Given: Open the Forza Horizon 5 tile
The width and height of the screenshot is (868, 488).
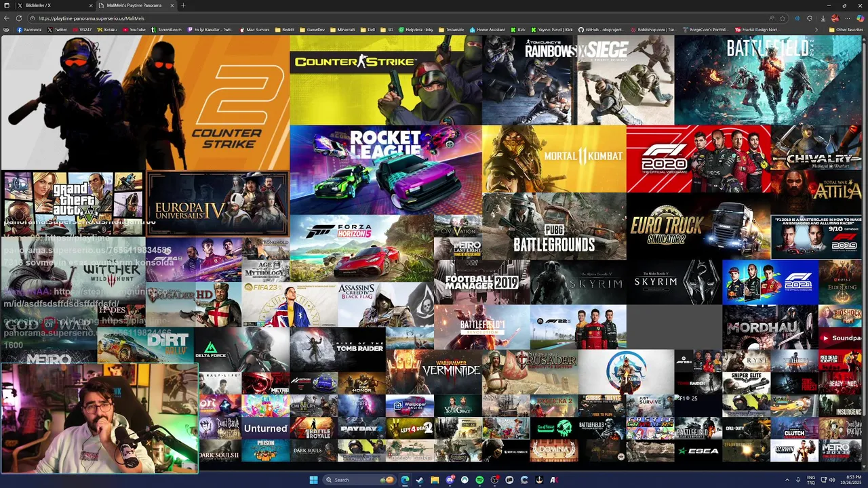Looking at the screenshot, I should (361, 248).
